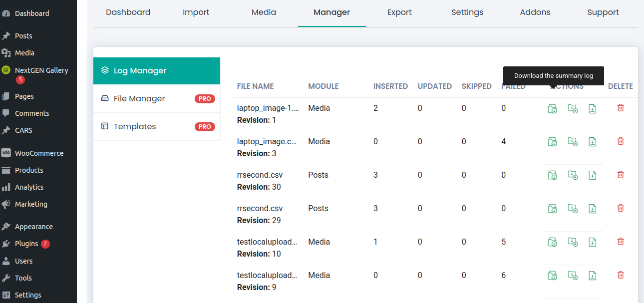This screenshot has height=303, width=644.
Task: Click folder-with-X icon for laptop_image Revision 3
Action: point(573,142)
